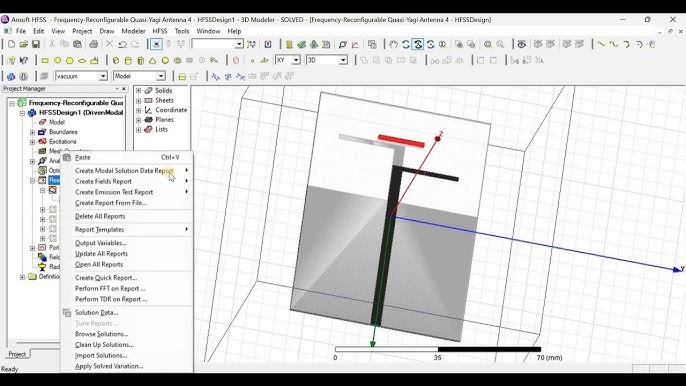The height and width of the screenshot is (386, 686).
Task: Select Update All Reports
Action: point(127,254)
